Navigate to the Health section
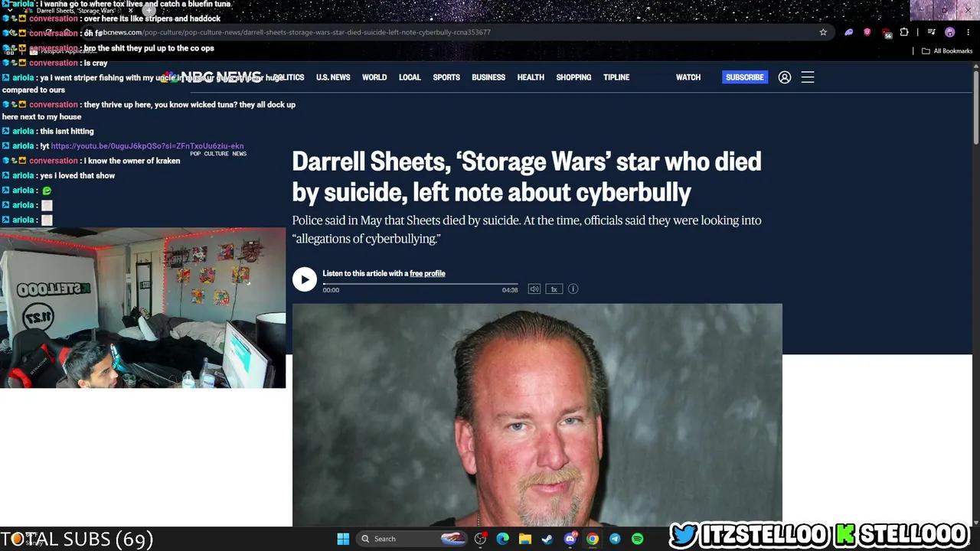This screenshot has width=980, height=551. tap(531, 77)
